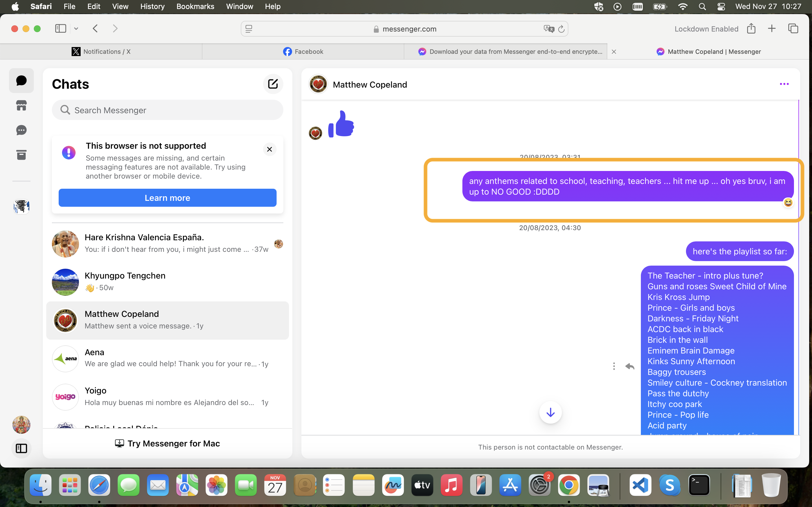Open the Bookmarks menu
Screen dimensions: 812x507
click(x=195, y=6)
